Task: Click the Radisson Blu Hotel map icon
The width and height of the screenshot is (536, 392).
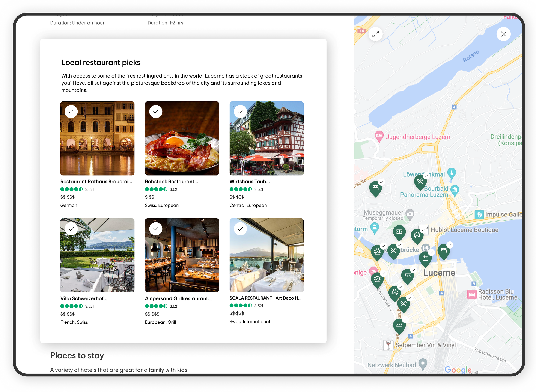Action: pyautogui.click(x=472, y=294)
